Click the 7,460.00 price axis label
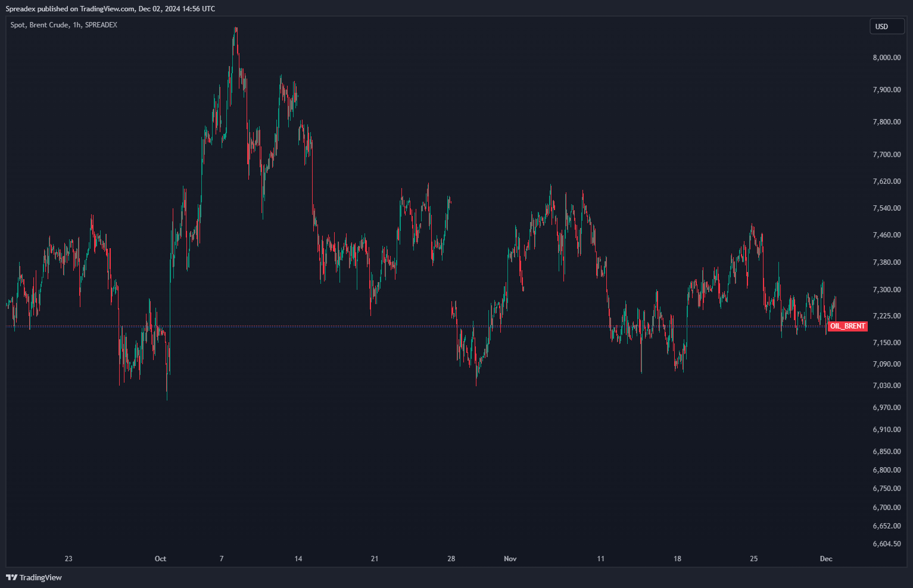This screenshot has height=588, width=913. click(887, 235)
